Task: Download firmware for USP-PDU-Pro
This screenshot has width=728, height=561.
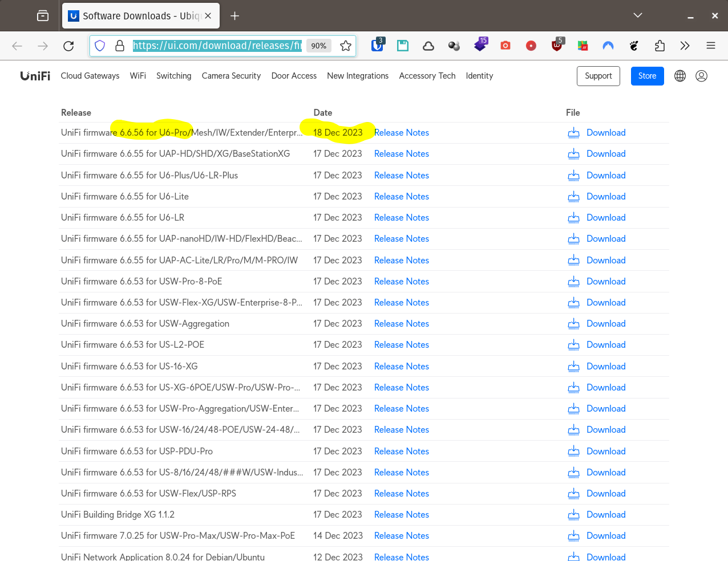Action: (x=606, y=452)
